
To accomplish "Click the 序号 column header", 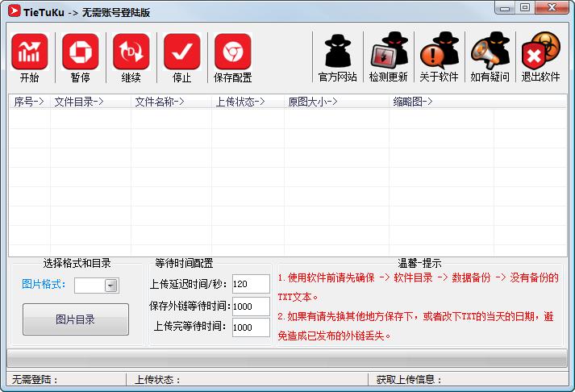I will [29, 102].
